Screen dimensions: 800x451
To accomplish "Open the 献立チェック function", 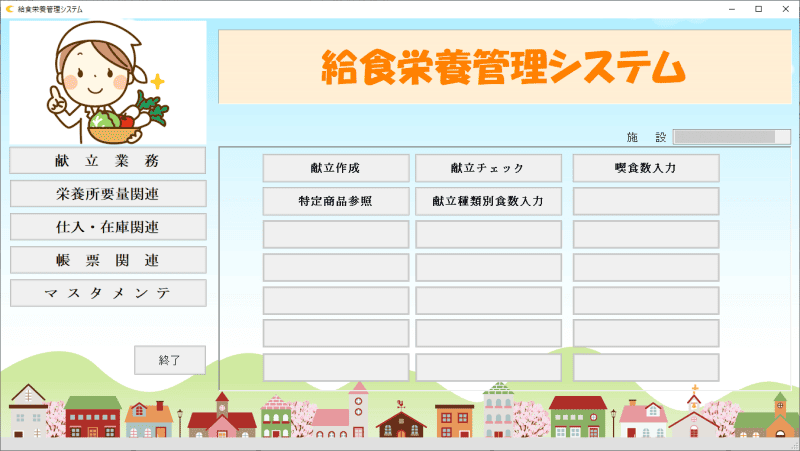I will 488,168.
